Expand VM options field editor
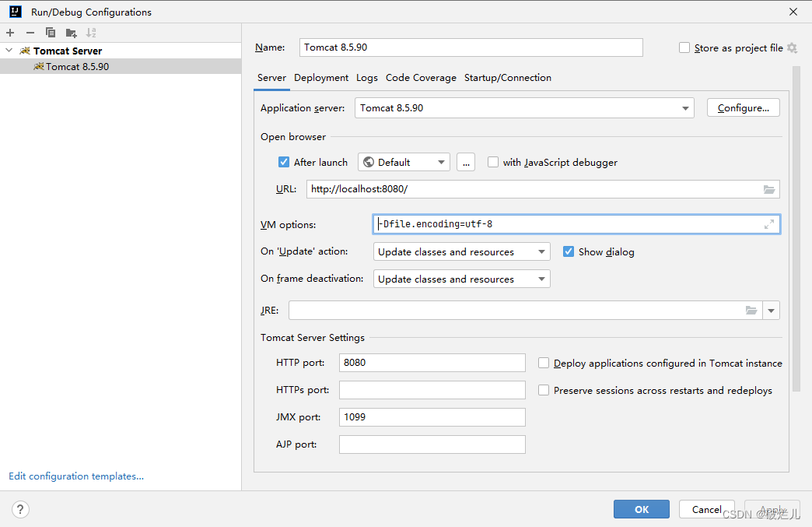Screen dimensions: 812x527 769,224
